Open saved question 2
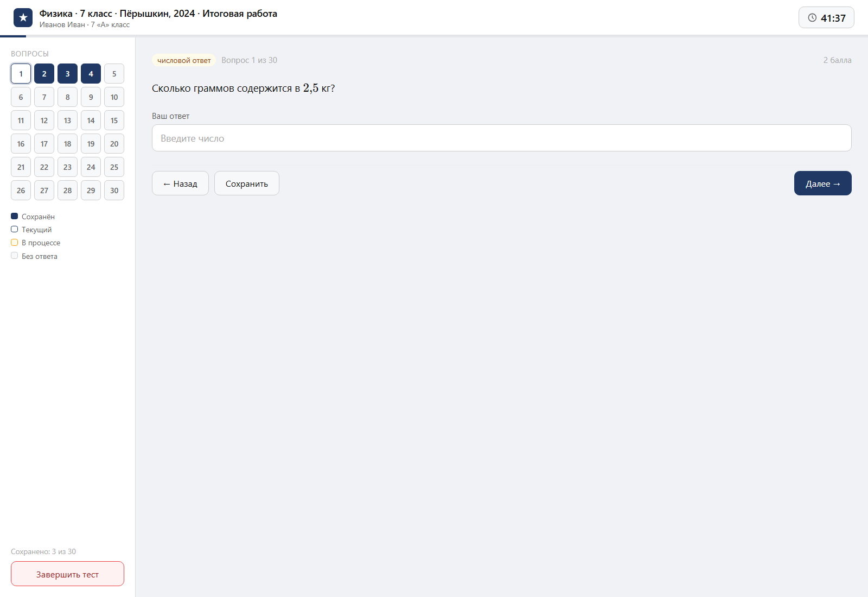Image resolution: width=868 pixels, height=597 pixels. pyautogui.click(x=44, y=74)
